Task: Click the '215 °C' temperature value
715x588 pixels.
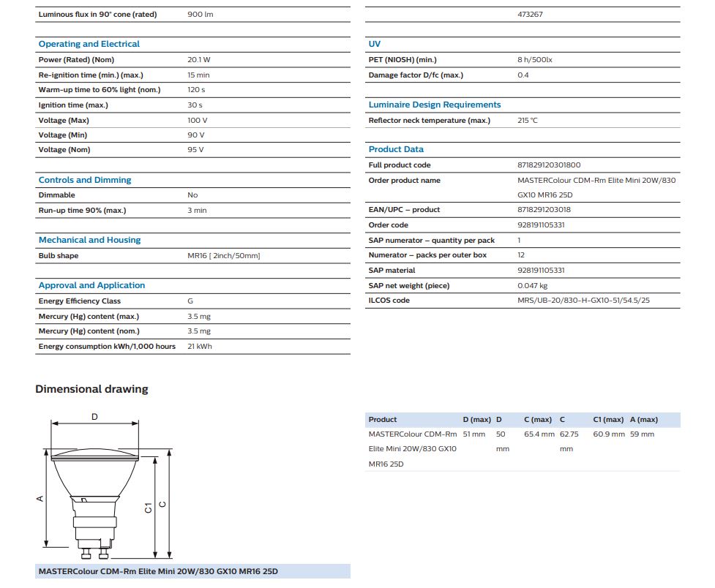Action: pyautogui.click(x=528, y=121)
